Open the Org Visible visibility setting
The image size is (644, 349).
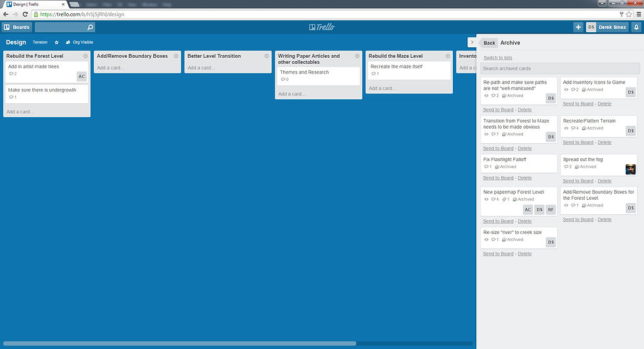tap(80, 42)
